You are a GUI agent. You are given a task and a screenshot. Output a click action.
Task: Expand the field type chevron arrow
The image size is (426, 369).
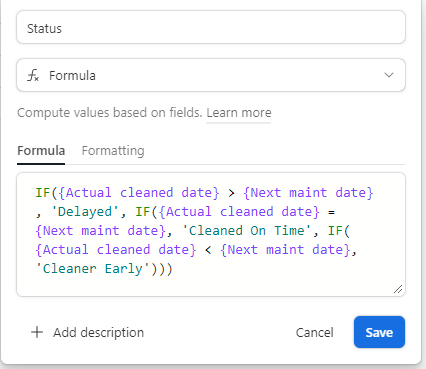coord(389,75)
